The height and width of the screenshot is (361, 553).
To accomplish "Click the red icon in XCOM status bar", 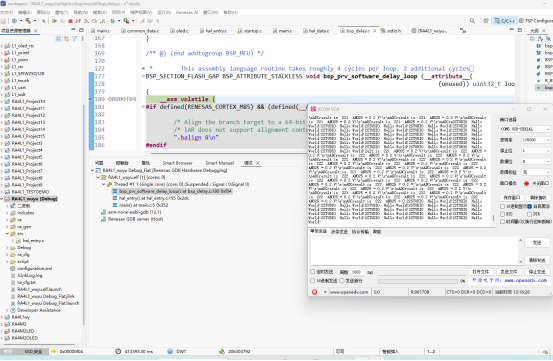I will [314, 292].
